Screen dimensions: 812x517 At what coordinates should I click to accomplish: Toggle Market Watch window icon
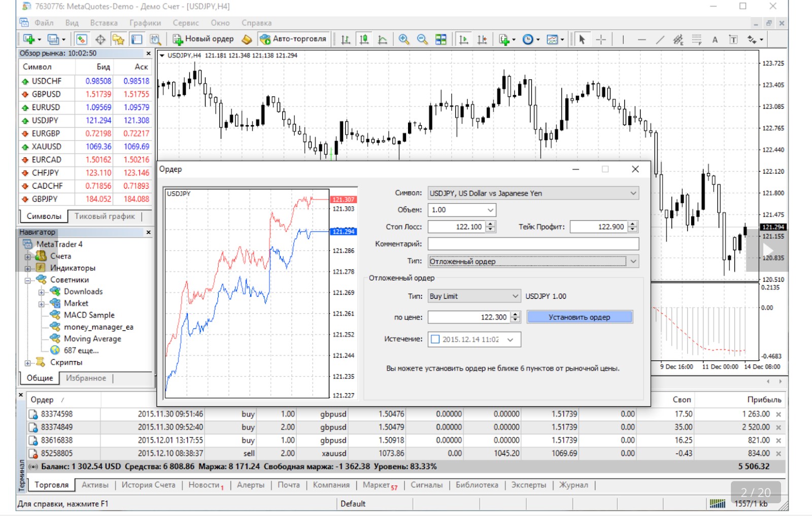[x=82, y=39]
